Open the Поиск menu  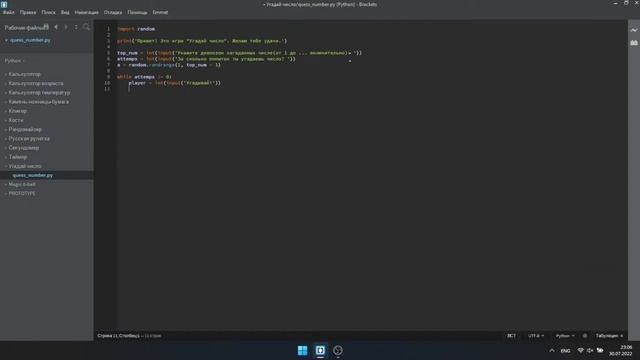click(x=48, y=12)
